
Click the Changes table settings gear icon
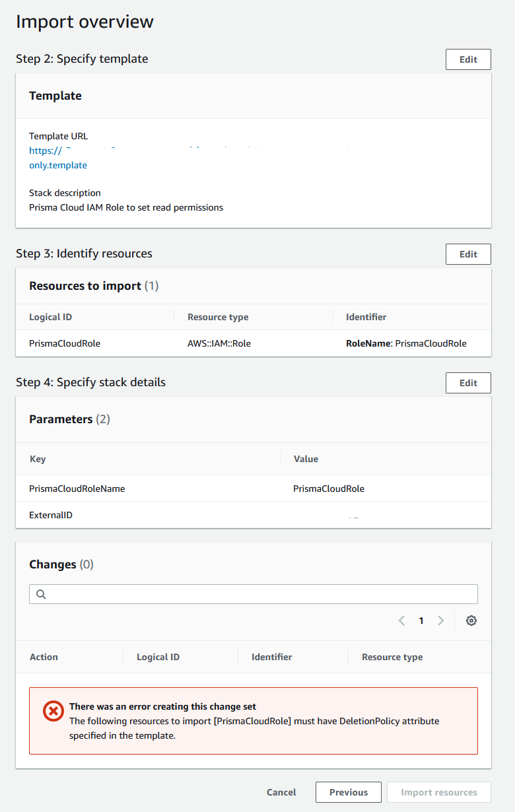[x=471, y=621]
